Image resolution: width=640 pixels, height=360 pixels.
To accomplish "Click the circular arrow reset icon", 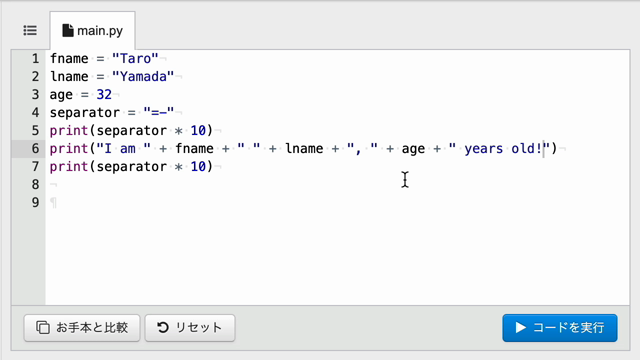I will (x=163, y=327).
